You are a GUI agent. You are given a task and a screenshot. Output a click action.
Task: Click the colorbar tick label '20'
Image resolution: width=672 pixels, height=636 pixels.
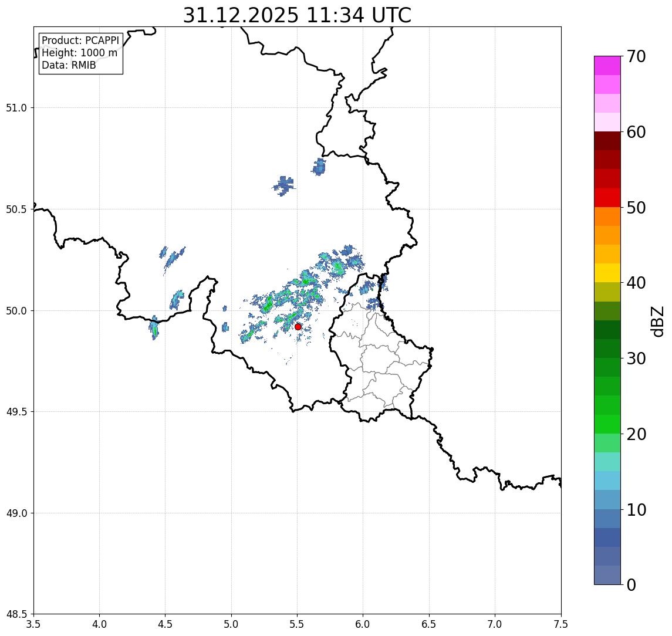[x=636, y=434]
